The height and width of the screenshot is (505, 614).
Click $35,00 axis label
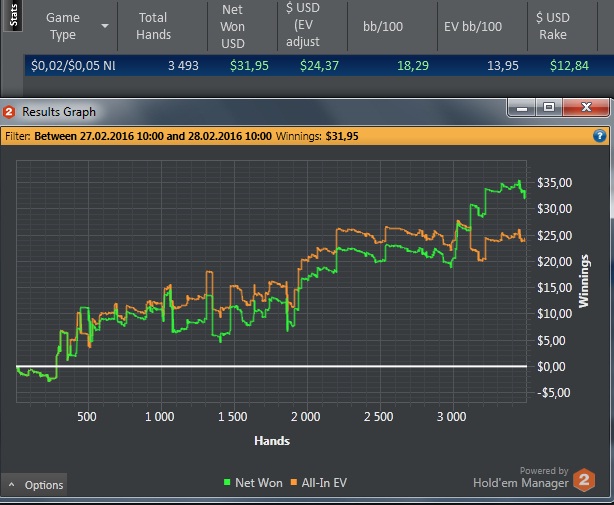(x=554, y=182)
